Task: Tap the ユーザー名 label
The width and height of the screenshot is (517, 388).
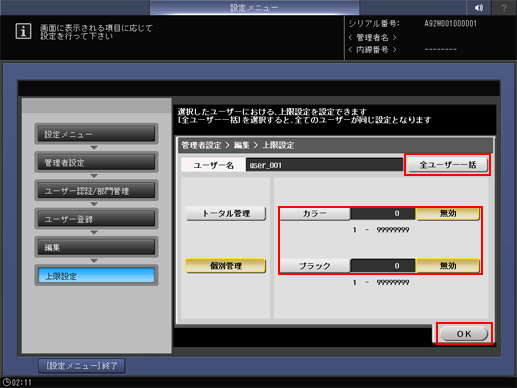Action: click(213, 165)
